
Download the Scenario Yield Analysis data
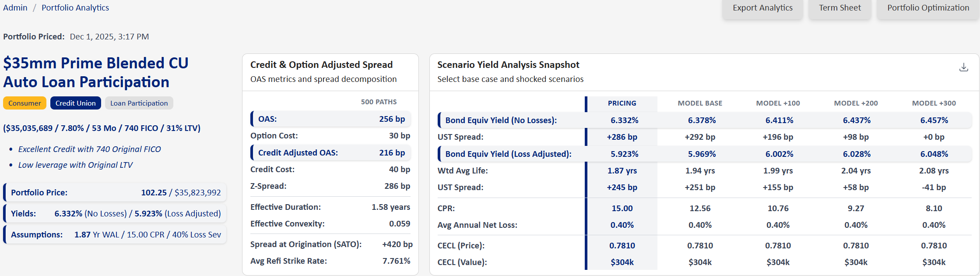964,67
